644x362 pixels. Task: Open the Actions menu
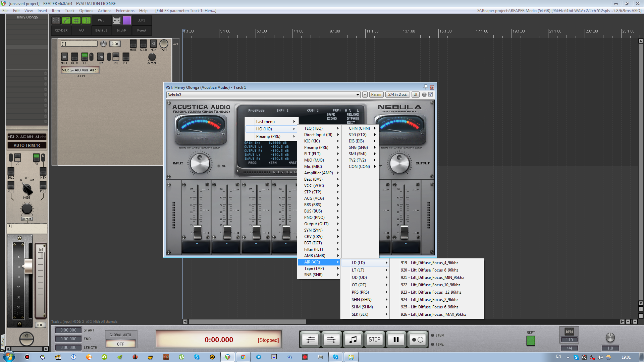pyautogui.click(x=105, y=11)
